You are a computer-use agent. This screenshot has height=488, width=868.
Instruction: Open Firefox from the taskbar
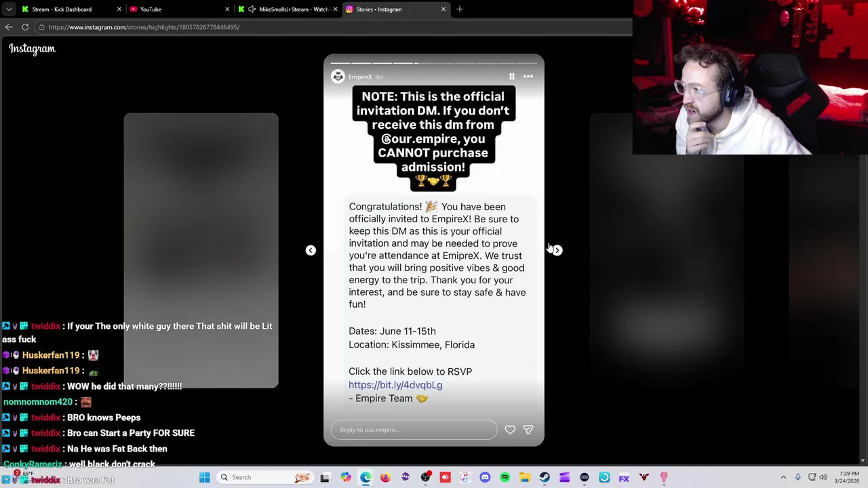pyautogui.click(x=385, y=477)
